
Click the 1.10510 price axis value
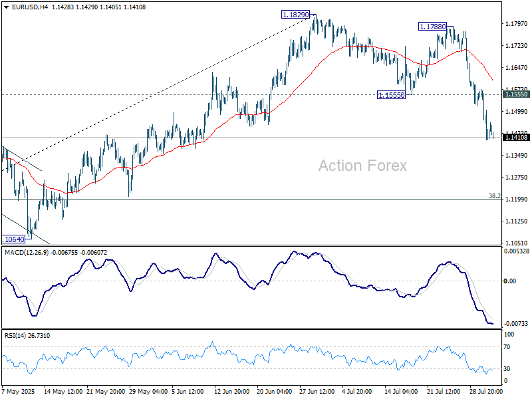pyautogui.click(x=516, y=243)
